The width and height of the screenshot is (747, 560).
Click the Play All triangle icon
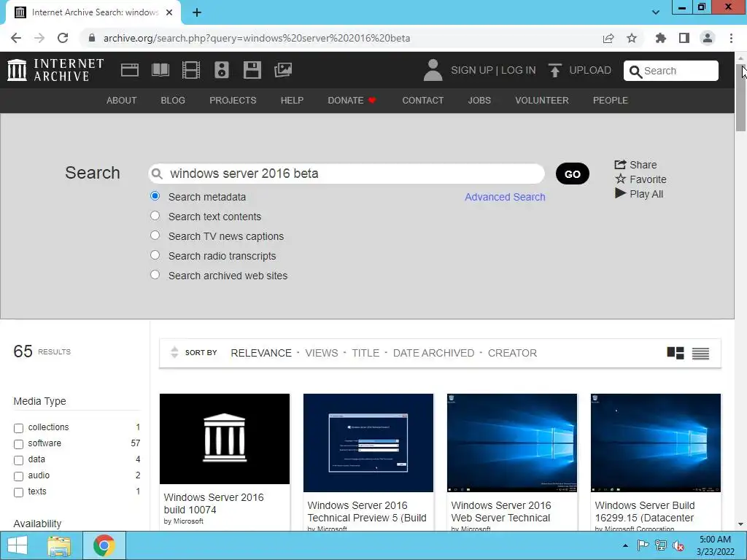(x=620, y=193)
